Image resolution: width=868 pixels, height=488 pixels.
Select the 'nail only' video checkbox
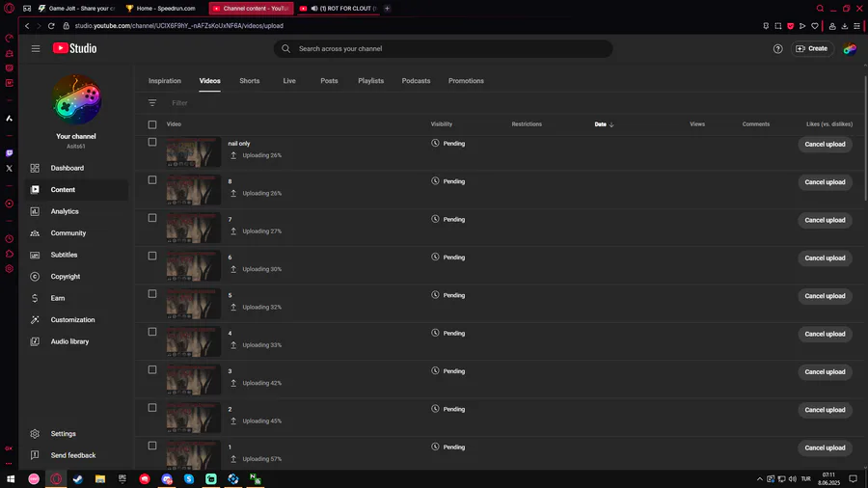[x=152, y=142]
